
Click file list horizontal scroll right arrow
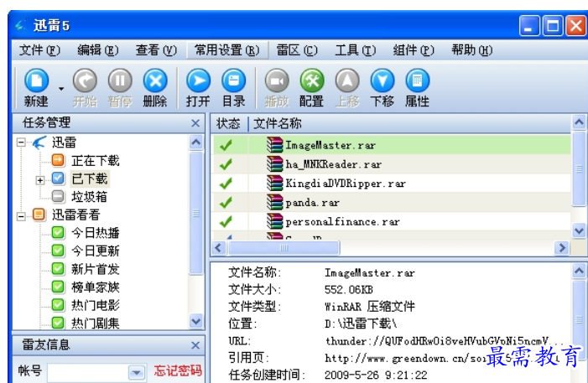(562, 248)
